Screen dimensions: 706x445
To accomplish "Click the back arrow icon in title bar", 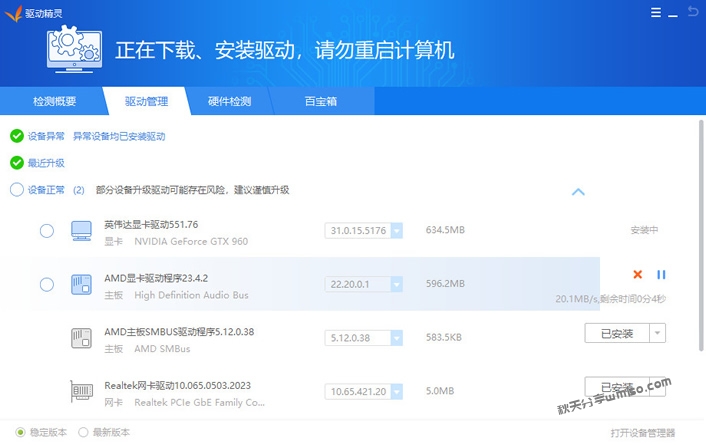I will 693,11.
